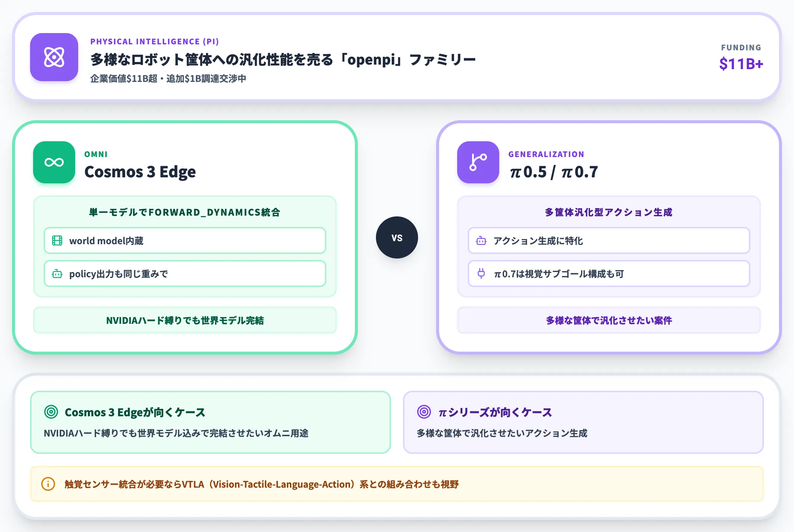Select the world model内蔵 item
This screenshot has width=794, height=532.
point(185,240)
